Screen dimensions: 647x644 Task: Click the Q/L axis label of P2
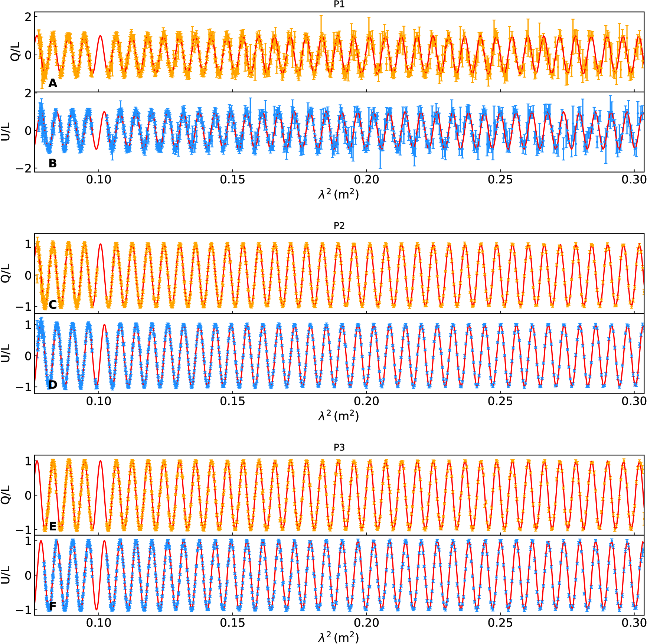(x=6, y=273)
